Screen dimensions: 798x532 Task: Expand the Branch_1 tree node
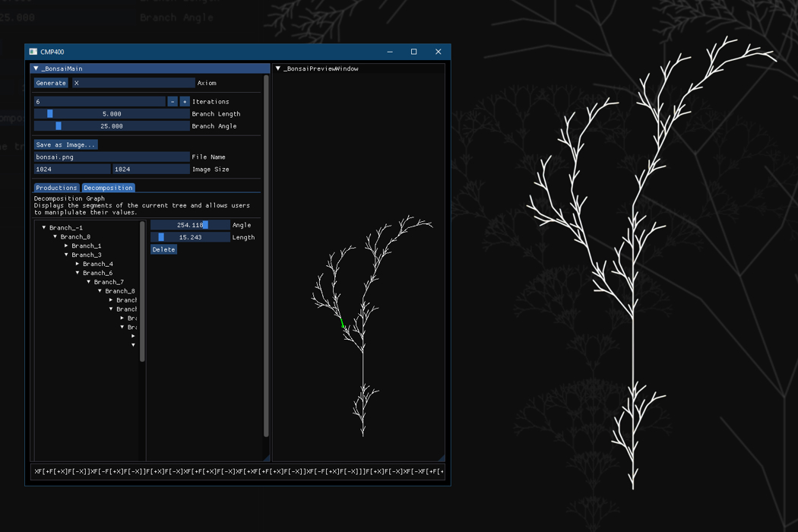pos(66,246)
